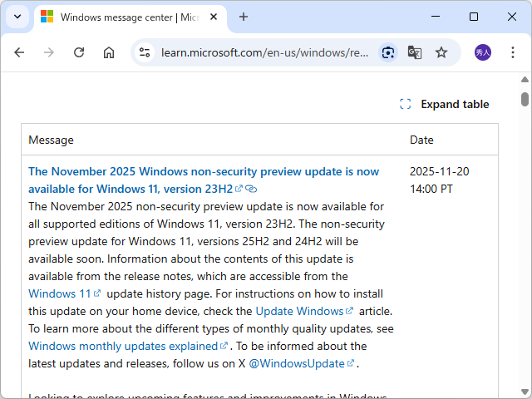This screenshot has height=399, width=532.
Task: Click the address bar URL field
Action: [x=264, y=52]
